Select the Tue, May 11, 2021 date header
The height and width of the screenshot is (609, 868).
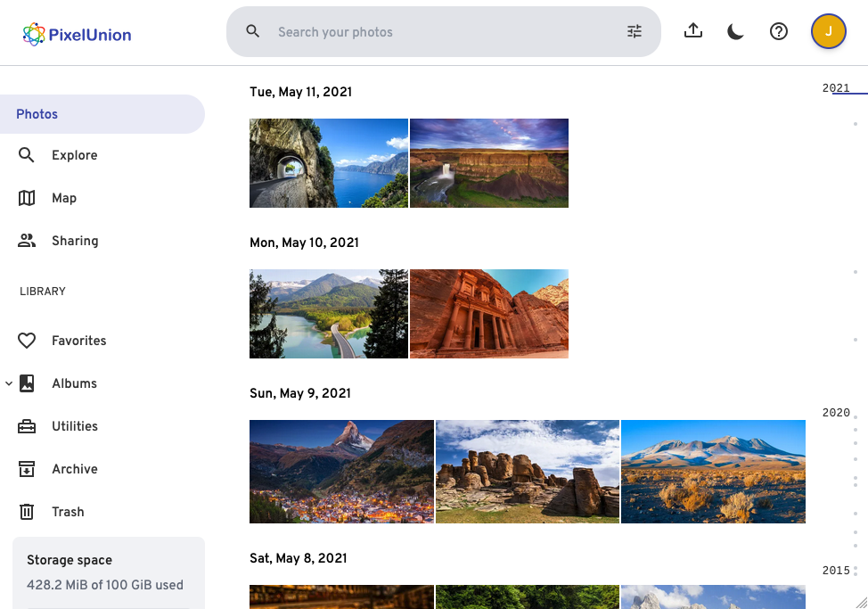click(x=300, y=92)
